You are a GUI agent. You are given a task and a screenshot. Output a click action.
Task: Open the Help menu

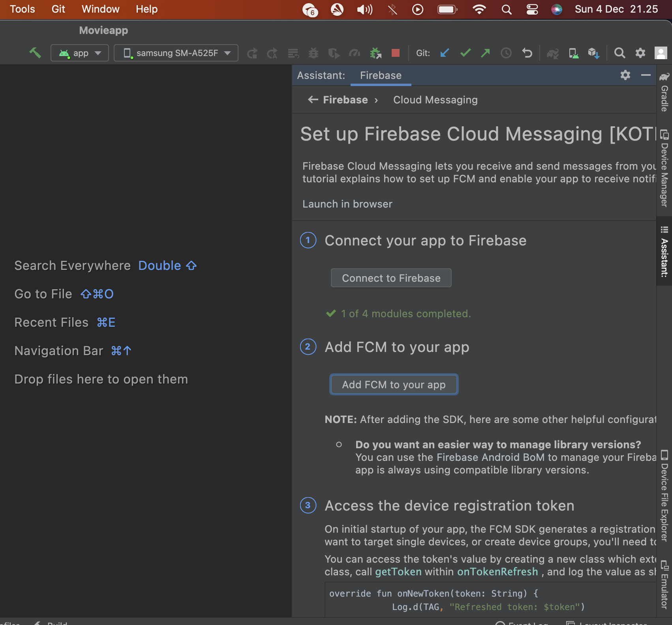pos(146,9)
